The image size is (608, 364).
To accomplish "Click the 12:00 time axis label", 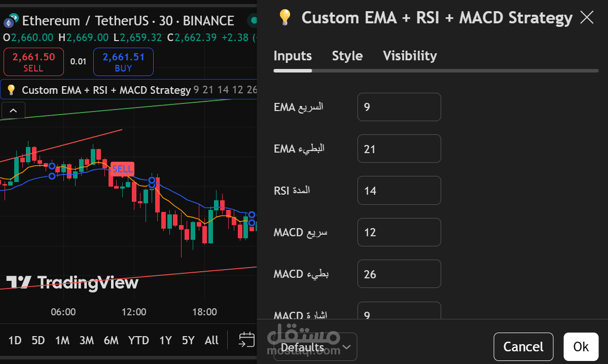I will (134, 312).
